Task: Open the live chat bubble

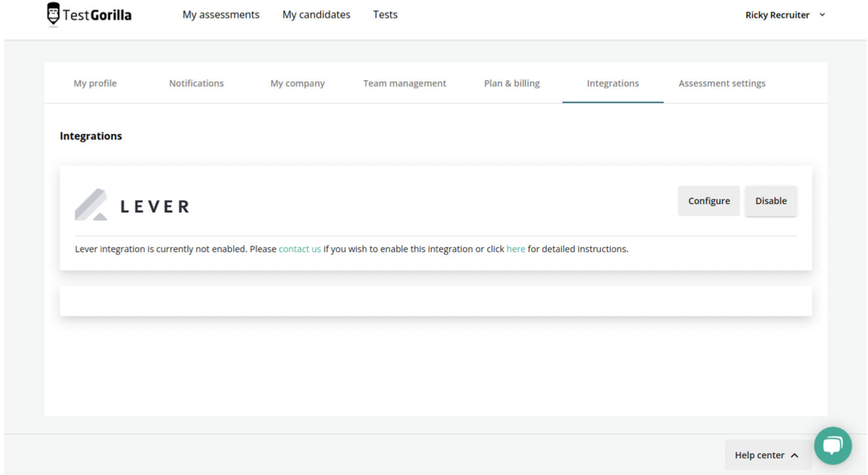Action: pyautogui.click(x=833, y=446)
